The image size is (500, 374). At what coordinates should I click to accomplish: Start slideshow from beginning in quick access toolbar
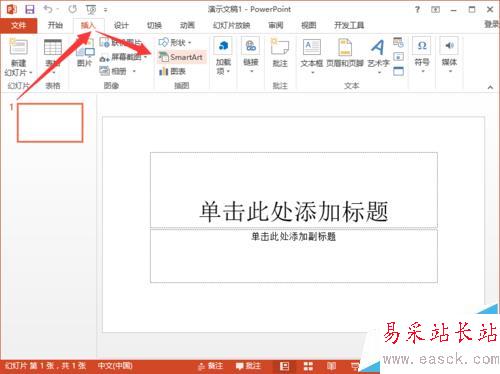pos(91,10)
